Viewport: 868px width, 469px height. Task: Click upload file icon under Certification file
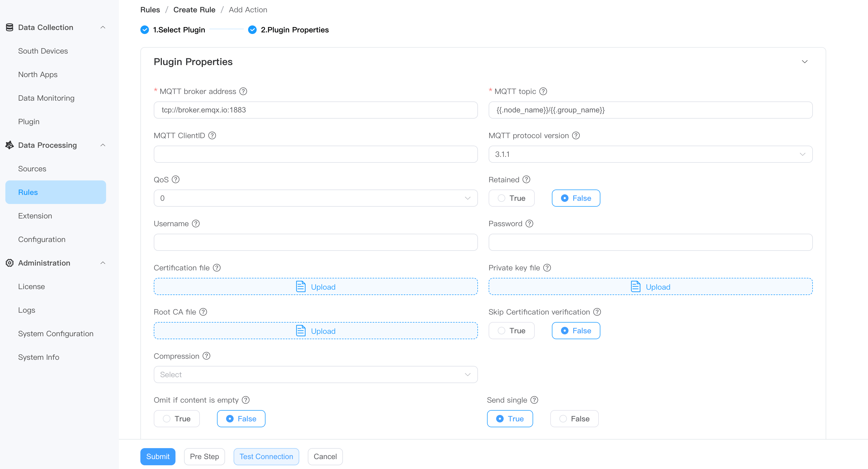(301, 286)
